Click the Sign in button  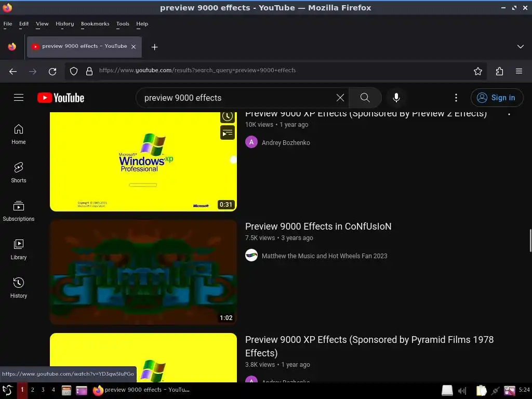coord(497,98)
